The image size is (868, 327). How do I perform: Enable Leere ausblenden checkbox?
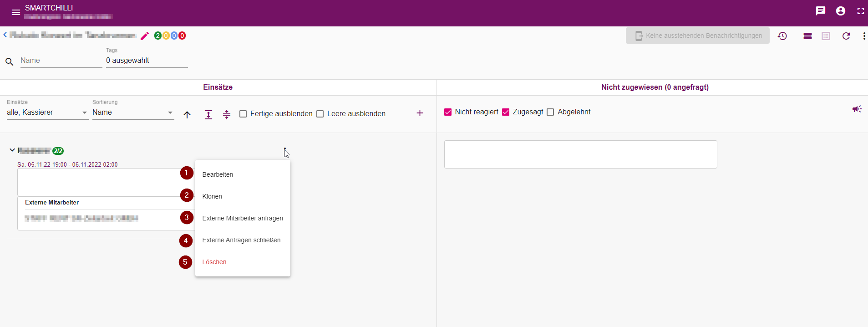pyautogui.click(x=320, y=114)
